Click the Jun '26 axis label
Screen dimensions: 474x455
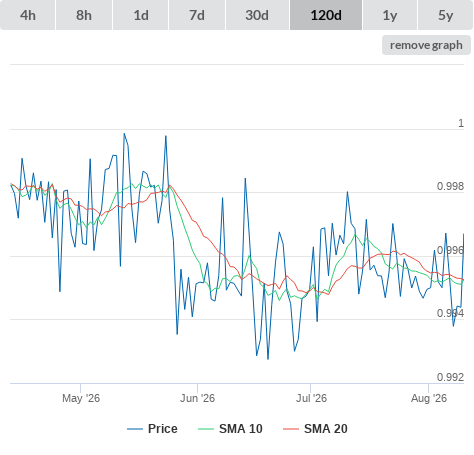point(197,398)
